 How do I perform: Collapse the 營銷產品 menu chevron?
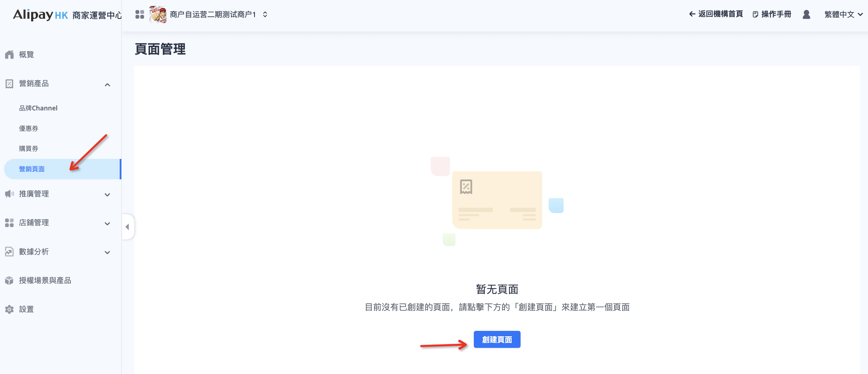pyautogui.click(x=107, y=85)
